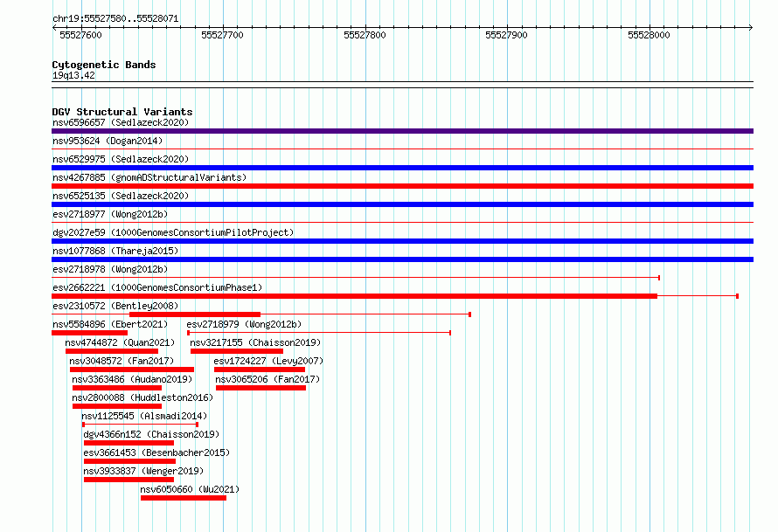Screen dimensions: 778x532
Task: Select the red nsv4267885 variant bar
Action: pos(402,186)
